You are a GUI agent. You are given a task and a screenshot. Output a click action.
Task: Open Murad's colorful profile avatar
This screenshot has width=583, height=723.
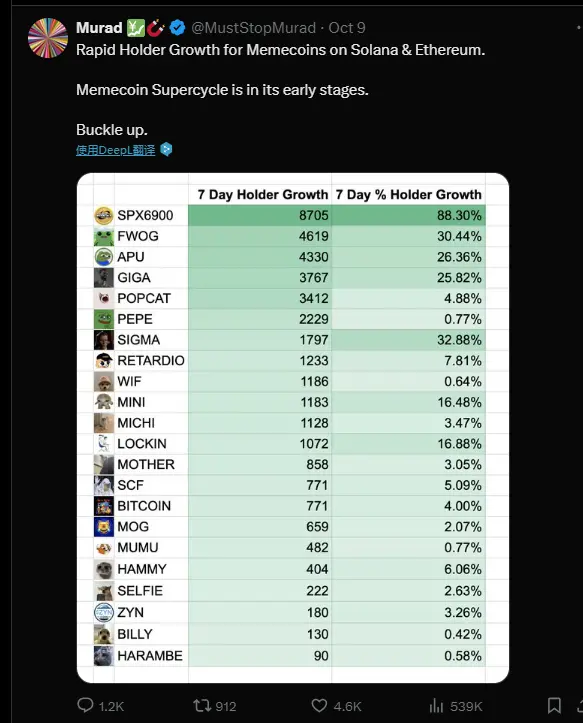(48, 38)
